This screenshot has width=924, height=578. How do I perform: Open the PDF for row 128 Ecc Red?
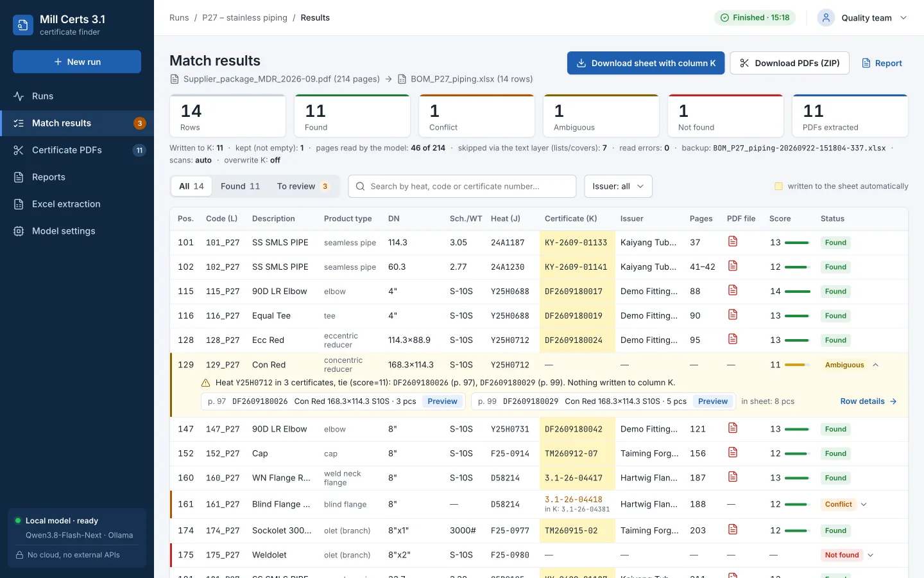[x=733, y=339]
